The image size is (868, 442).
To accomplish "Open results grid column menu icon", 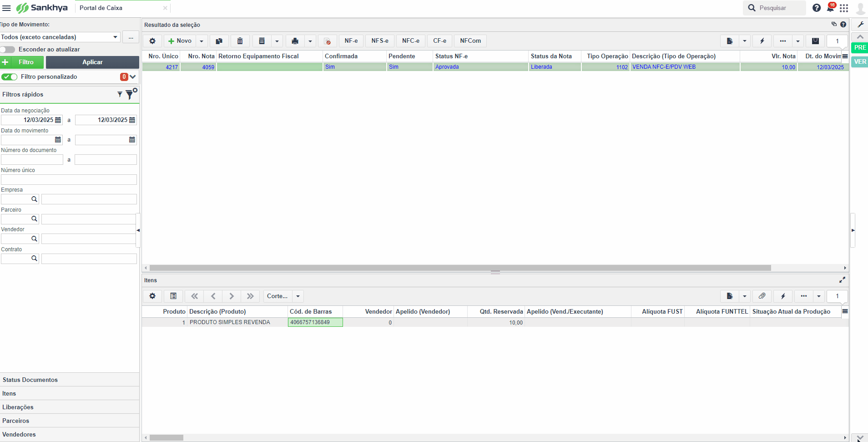I will (845, 56).
